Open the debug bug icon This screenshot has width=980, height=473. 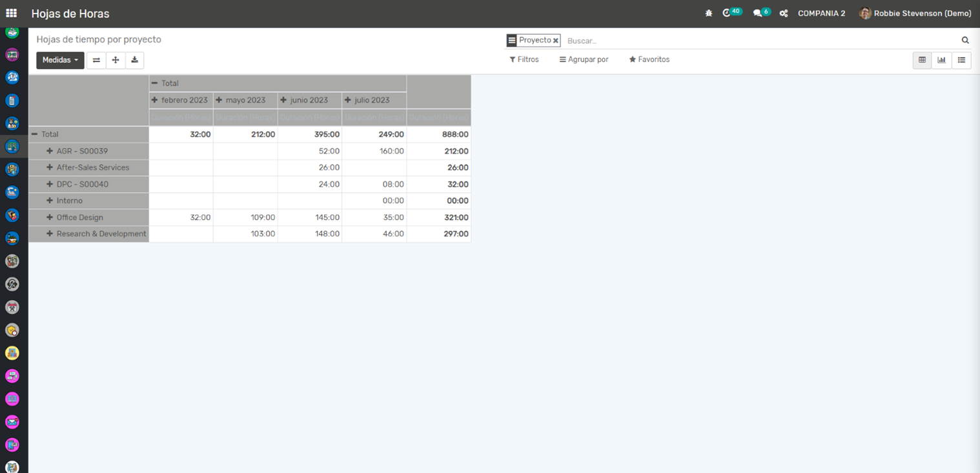pos(708,13)
